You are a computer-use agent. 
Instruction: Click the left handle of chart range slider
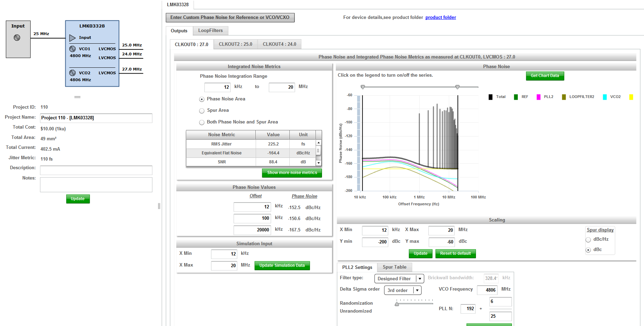[363, 87]
